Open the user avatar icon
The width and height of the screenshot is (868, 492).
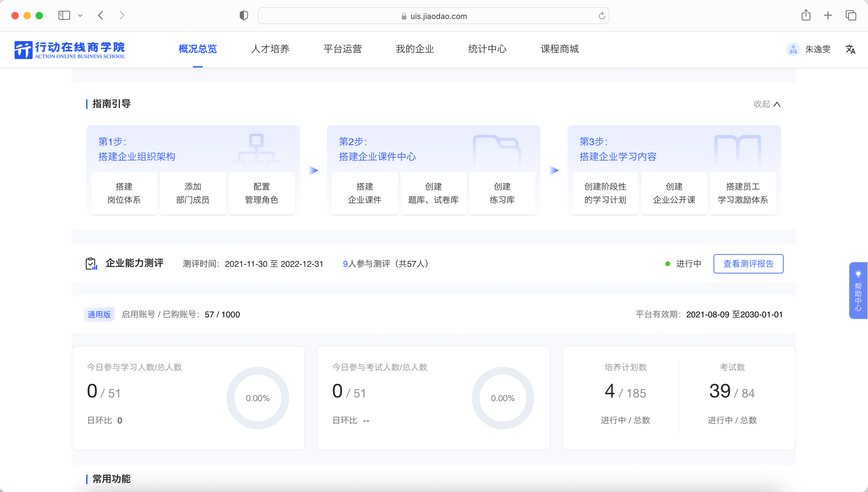click(793, 49)
